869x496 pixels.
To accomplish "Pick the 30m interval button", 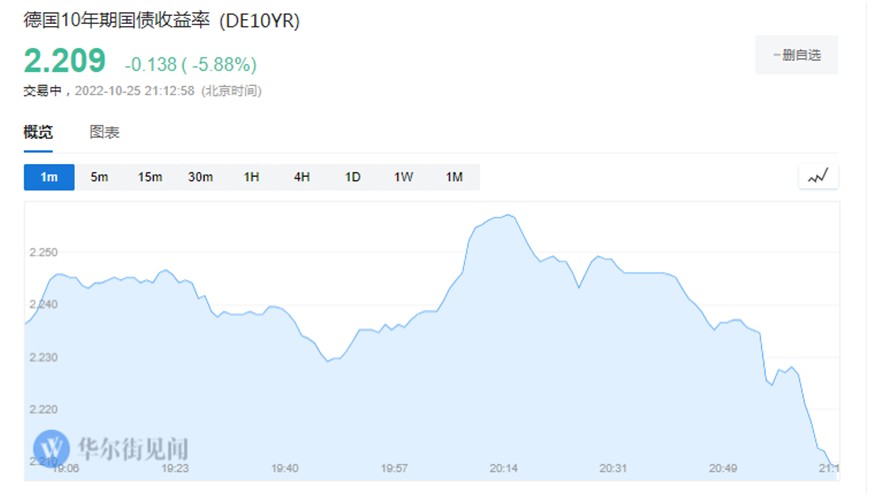I will 200,177.
